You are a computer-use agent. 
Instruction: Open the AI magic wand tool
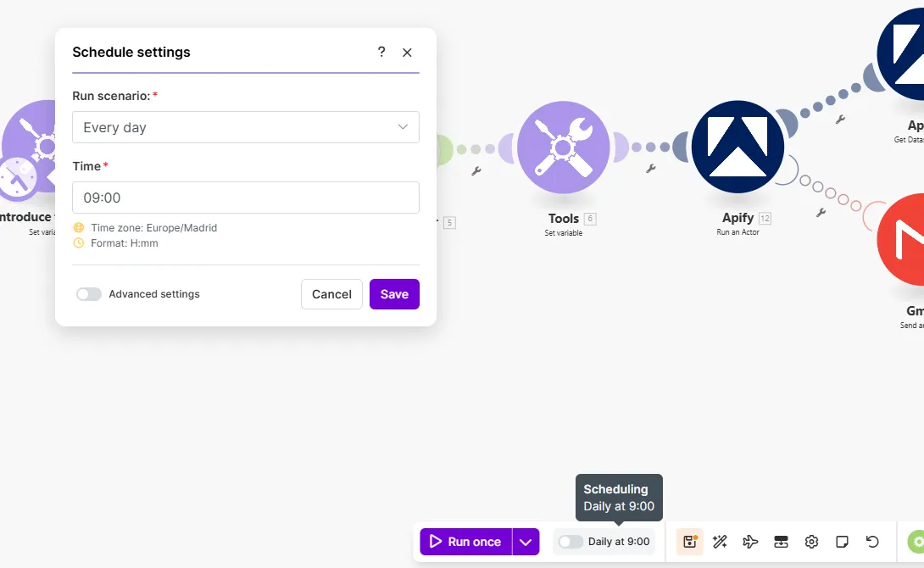pyautogui.click(x=720, y=541)
